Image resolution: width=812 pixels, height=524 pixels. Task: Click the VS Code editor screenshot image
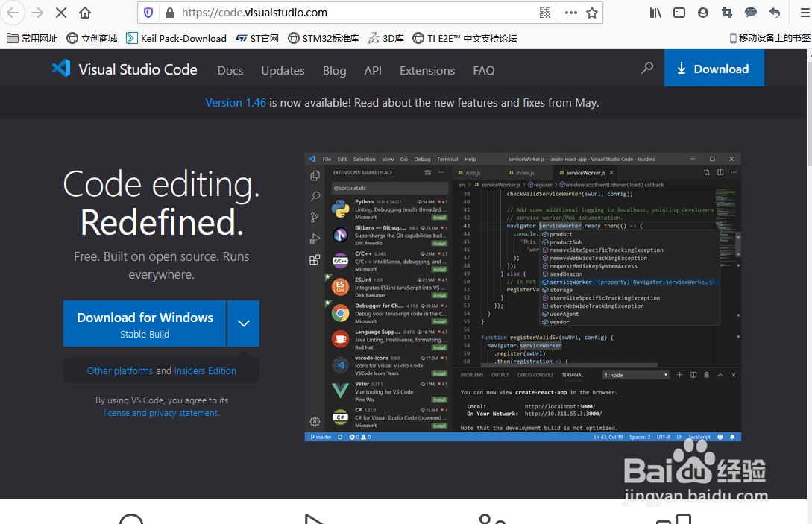tap(523, 297)
